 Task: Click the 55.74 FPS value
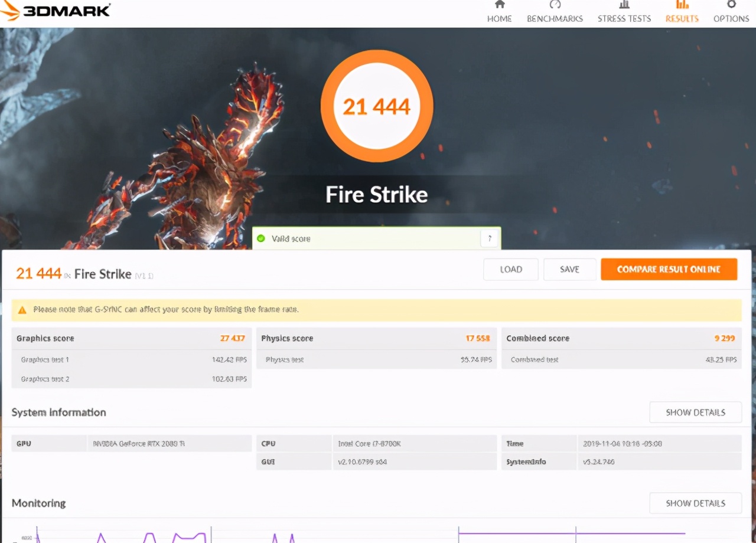tap(476, 359)
